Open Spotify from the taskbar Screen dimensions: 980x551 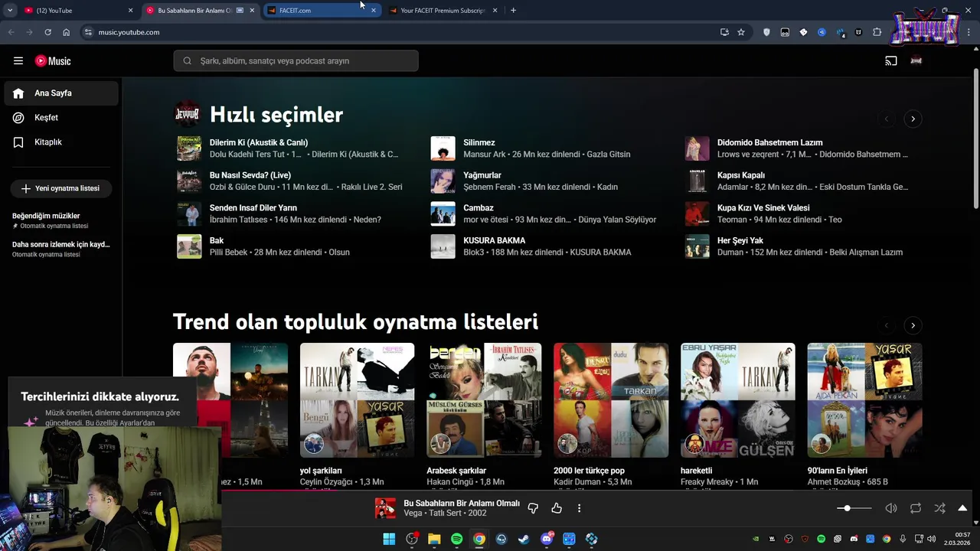[456, 539]
